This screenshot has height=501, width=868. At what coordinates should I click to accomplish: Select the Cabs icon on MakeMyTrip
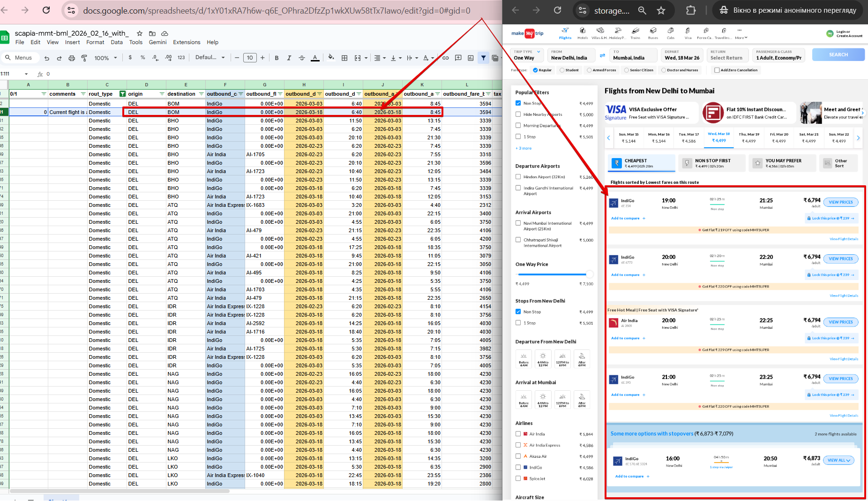671,33
